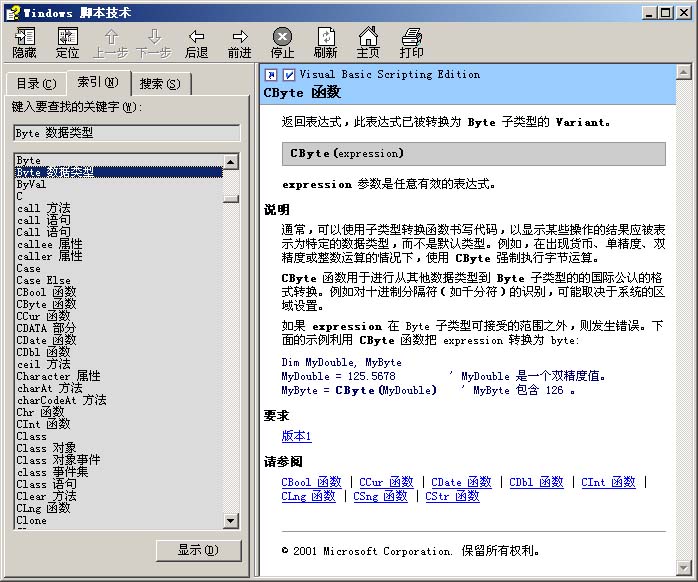Click the 'CByte(expression)' syntax box
This screenshot has width=698, height=582.
coord(474,154)
